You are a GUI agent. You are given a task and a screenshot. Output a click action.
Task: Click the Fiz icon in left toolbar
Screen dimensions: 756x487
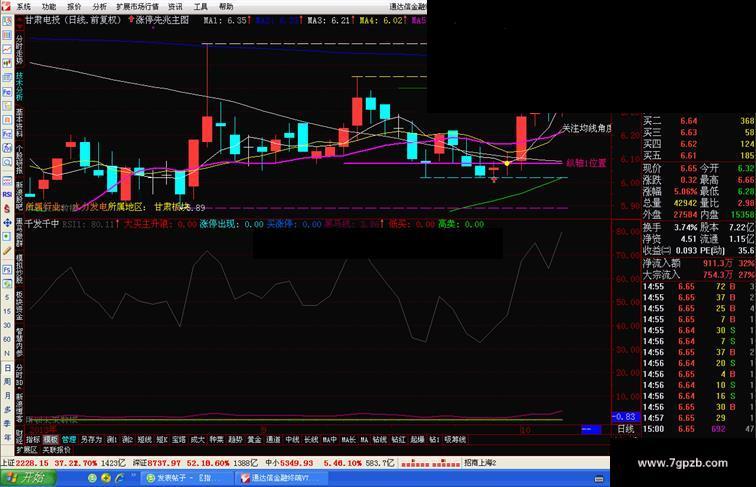[7, 134]
